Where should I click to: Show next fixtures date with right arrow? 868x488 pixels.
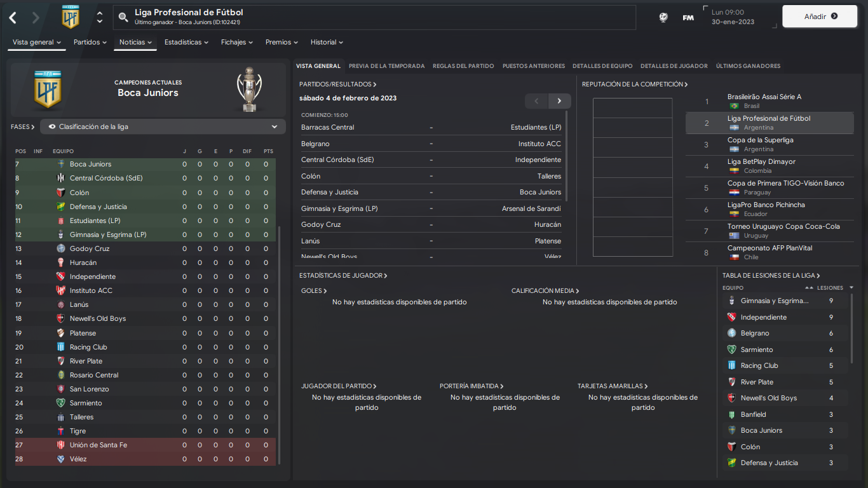click(x=560, y=101)
